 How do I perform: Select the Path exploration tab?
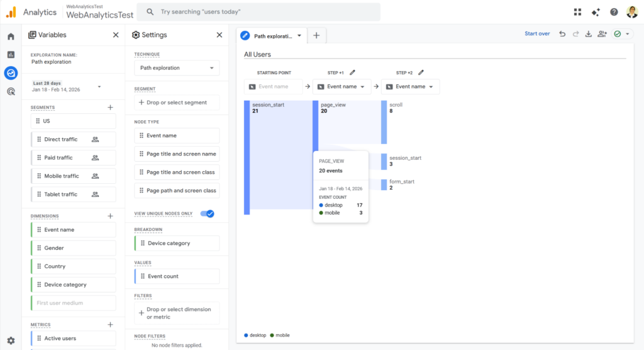[x=272, y=36]
